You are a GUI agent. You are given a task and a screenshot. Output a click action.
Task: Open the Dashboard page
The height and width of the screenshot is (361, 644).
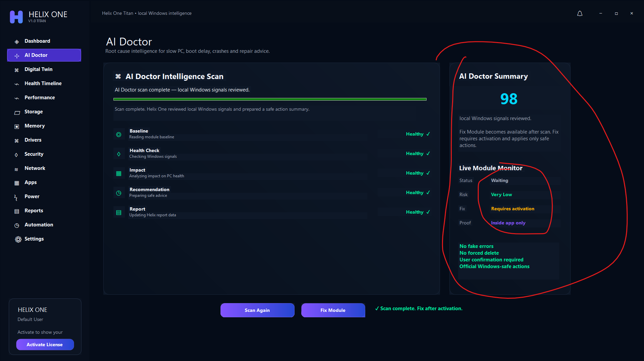pos(37,41)
